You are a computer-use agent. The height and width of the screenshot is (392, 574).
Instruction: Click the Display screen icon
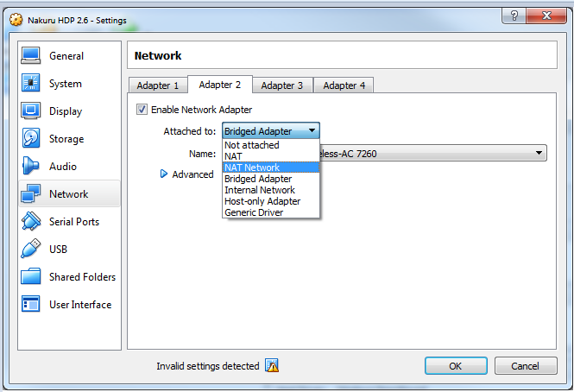click(31, 111)
